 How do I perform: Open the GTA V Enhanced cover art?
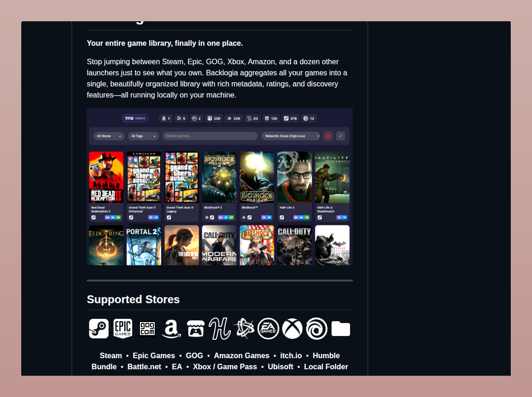(144, 177)
